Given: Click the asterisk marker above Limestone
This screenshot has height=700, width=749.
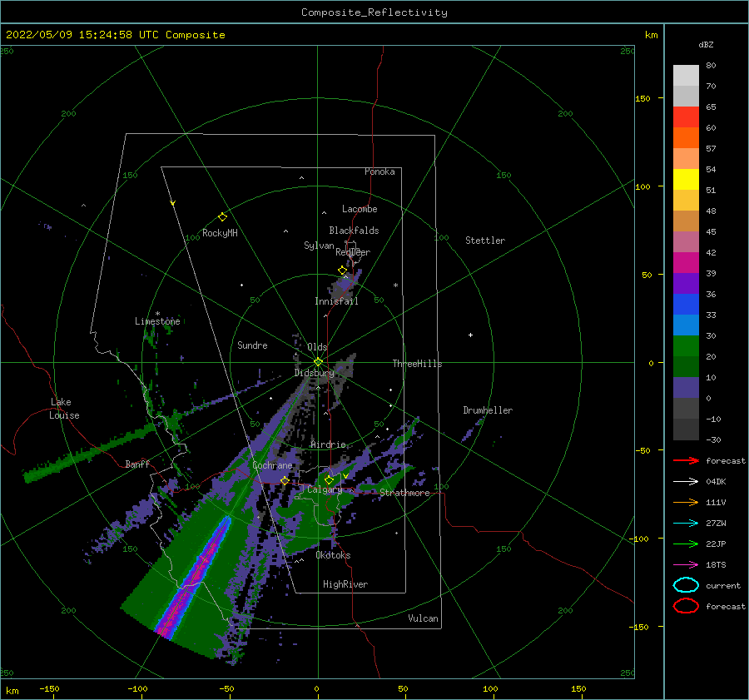Looking at the screenshot, I should coord(157,314).
